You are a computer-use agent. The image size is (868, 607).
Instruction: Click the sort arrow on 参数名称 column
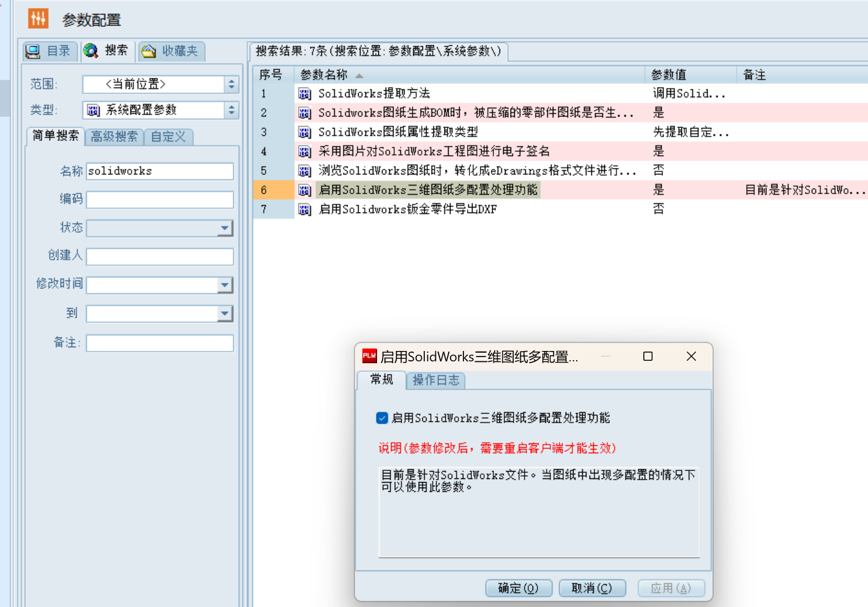tap(359, 75)
